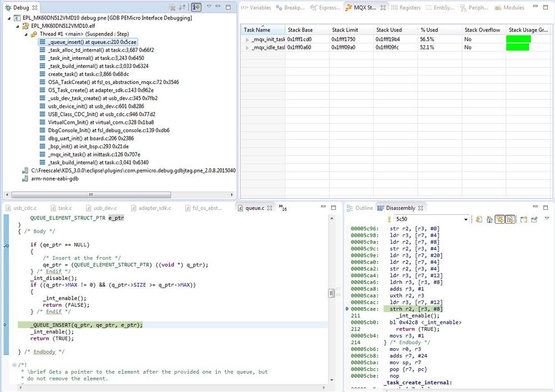Image resolution: width=555 pixels, height=392 pixels.
Task: Switch to the Expressions tab
Action: click(x=325, y=7)
